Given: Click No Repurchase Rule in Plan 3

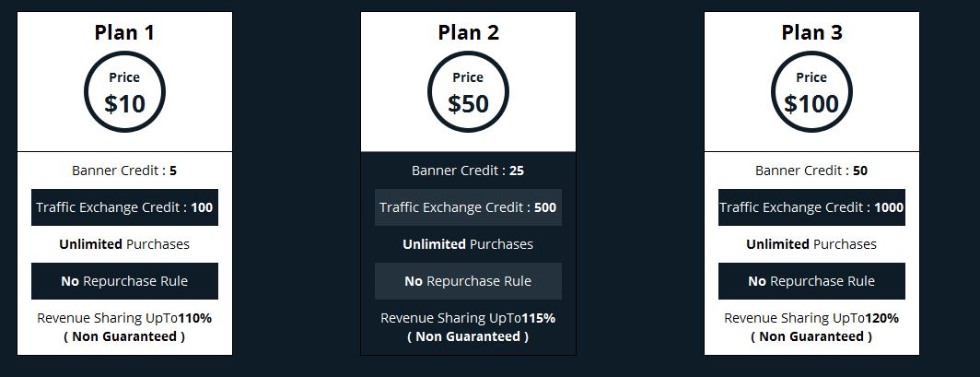Looking at the screenshot, I should coord(811,281).
